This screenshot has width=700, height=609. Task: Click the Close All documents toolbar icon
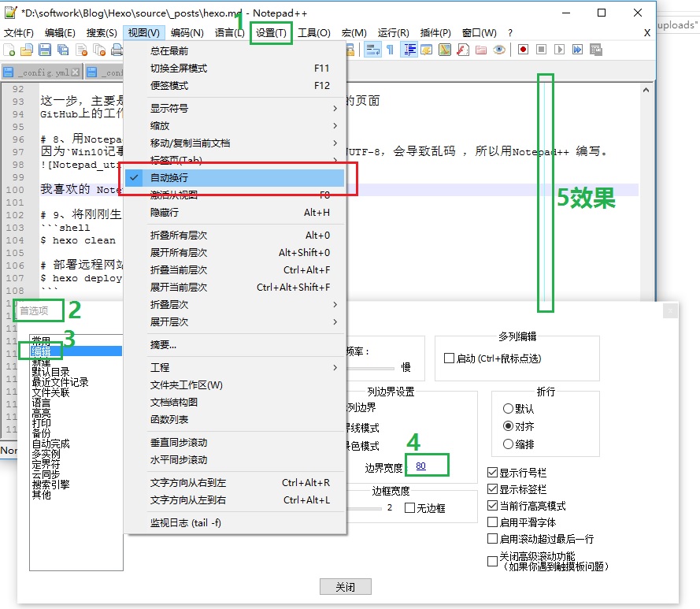(99, 50)
